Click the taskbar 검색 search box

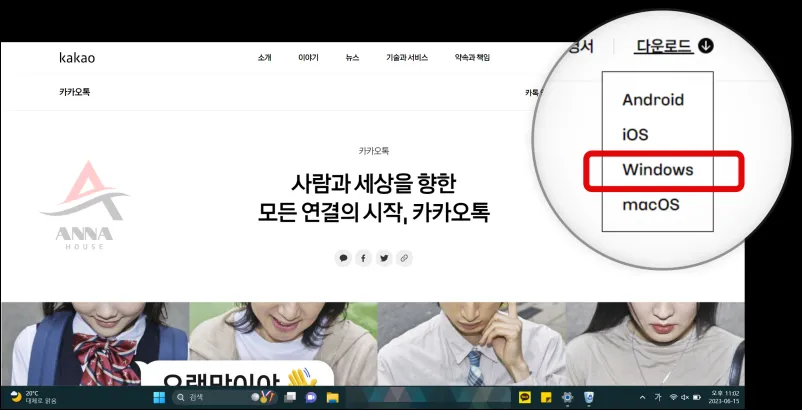coord(225,397)
